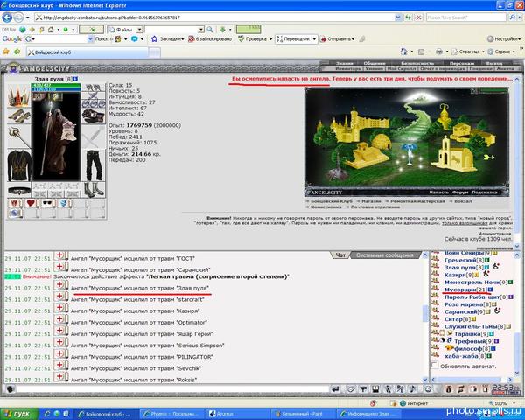The height and width of the screenshot is (420, 525).
Task: Go to Почтовое отделение location link
Action: 375,206
